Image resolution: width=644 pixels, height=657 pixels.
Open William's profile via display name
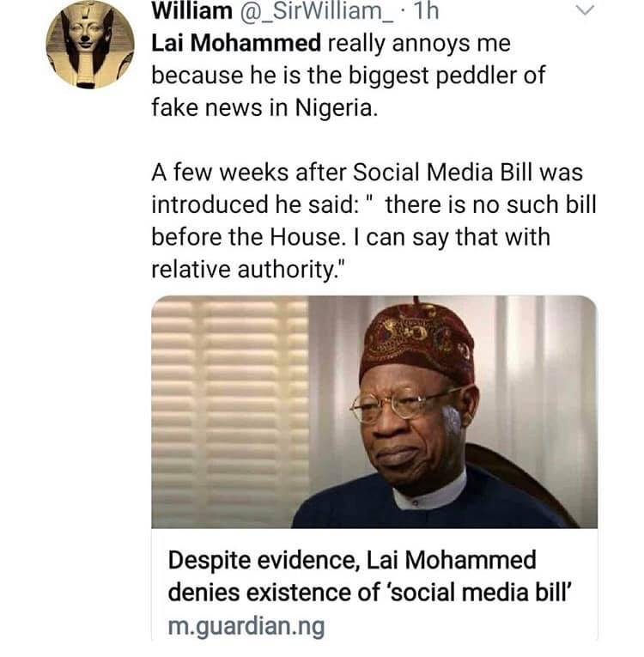[x=191, y=12]
